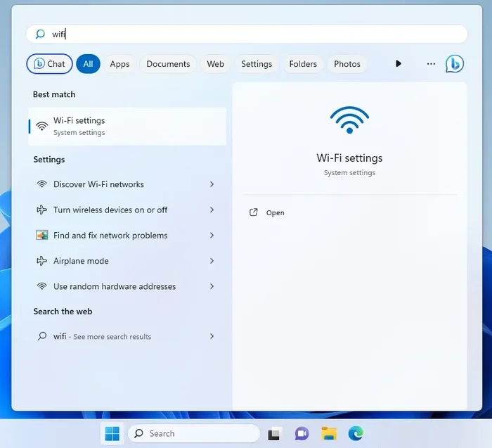
Task: Select Wi-Fi settings best match result
Action: pos(127,126)
